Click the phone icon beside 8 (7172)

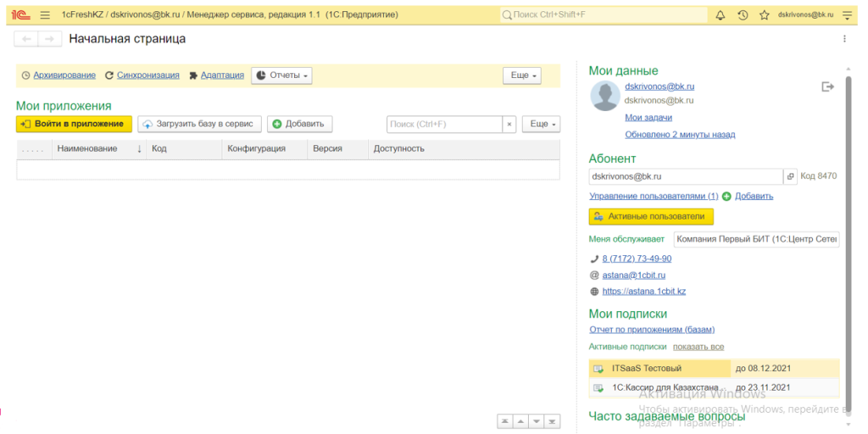pyautogui.click(x=595, y=259)
